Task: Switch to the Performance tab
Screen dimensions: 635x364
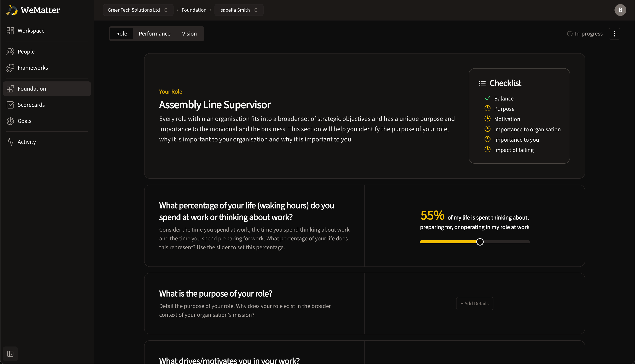Action: (154, 34)
